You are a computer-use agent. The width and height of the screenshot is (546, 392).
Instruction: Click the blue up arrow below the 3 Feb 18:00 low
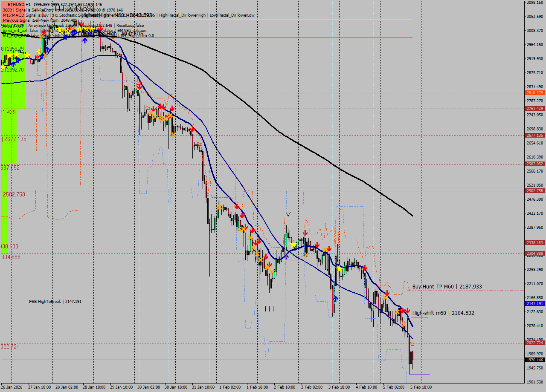click(336, 299)
